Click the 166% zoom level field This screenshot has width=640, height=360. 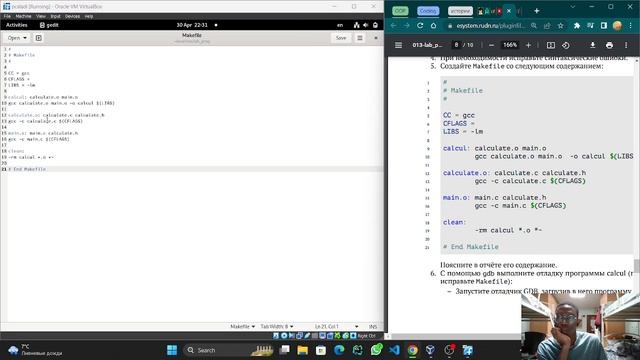click(x=510, y=45)
